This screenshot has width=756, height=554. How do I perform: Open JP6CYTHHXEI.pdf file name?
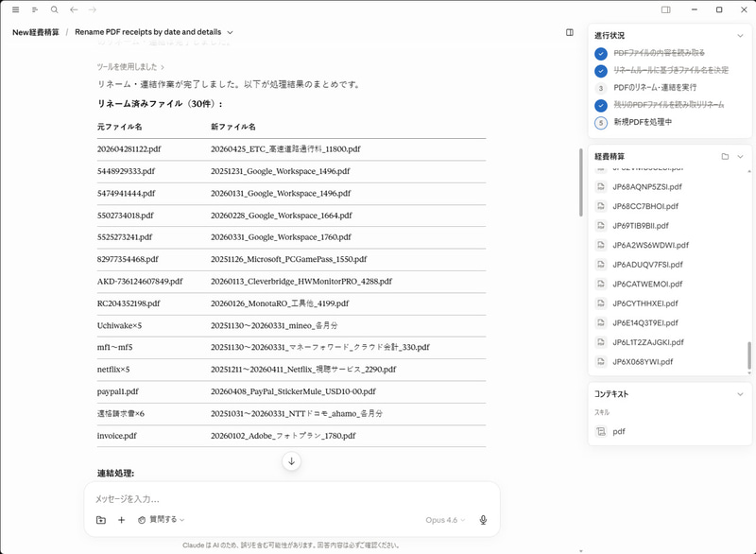(x=645, y=303)
